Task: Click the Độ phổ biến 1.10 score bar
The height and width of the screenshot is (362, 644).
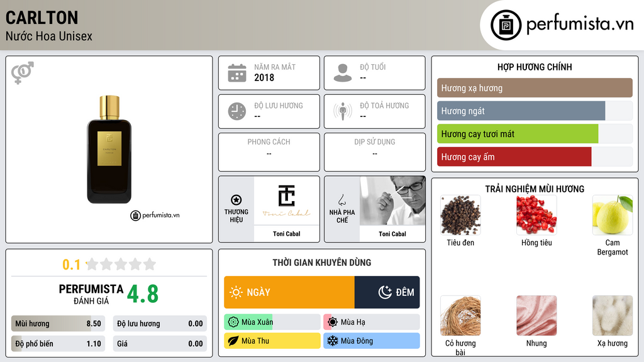Action: [x=58, y=344]
